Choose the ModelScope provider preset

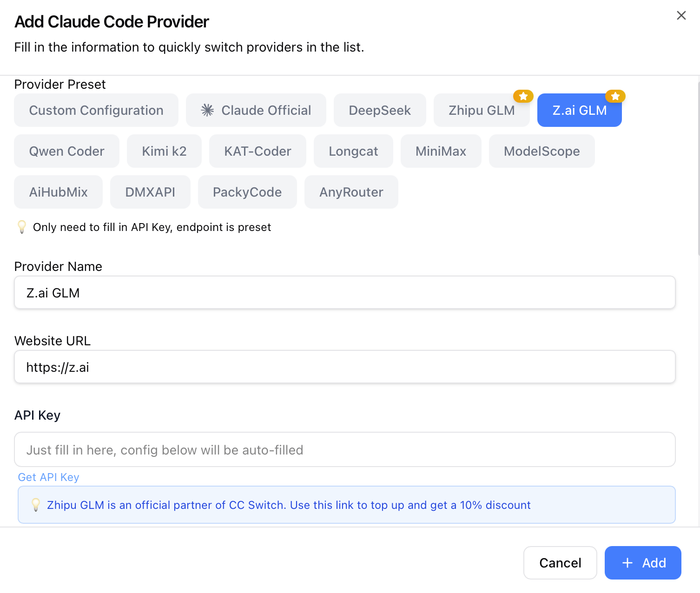coord(542,151)
